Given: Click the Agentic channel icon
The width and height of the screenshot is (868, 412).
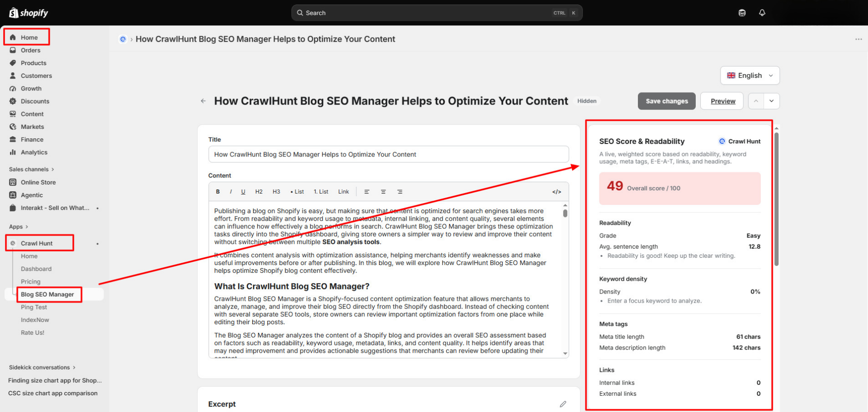Looking at the screenshot, I should point(13,195).
